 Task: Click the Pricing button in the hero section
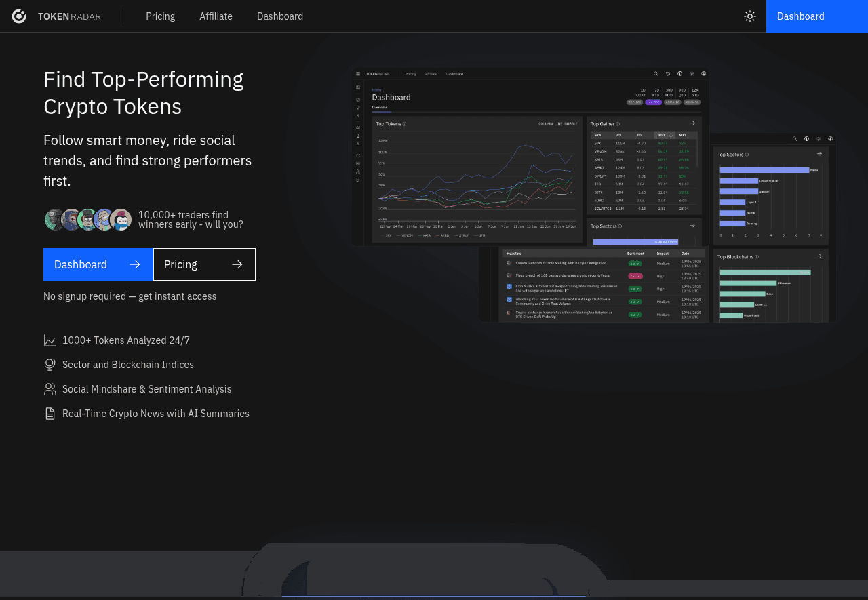coord(204,264)
